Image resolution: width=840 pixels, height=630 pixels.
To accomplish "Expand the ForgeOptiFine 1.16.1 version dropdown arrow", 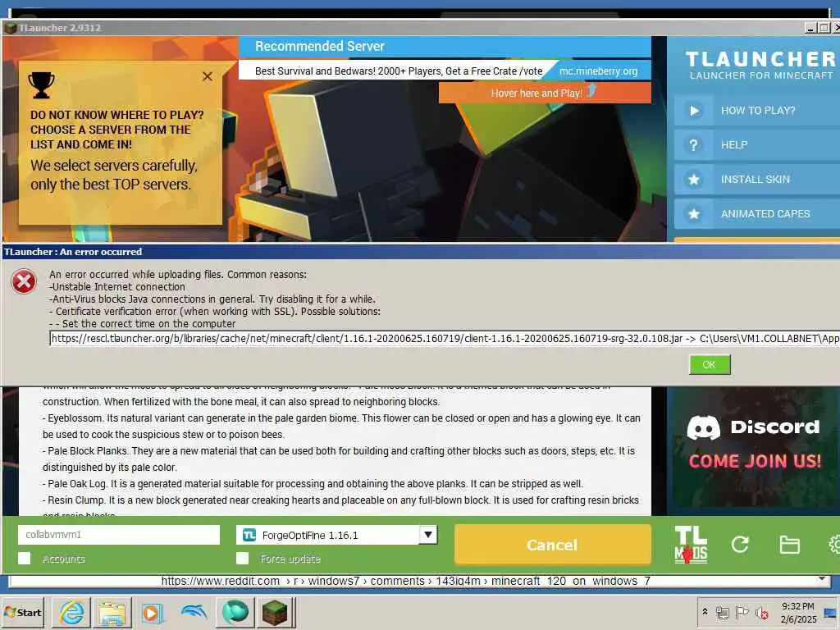I will [x=428, y=535].
